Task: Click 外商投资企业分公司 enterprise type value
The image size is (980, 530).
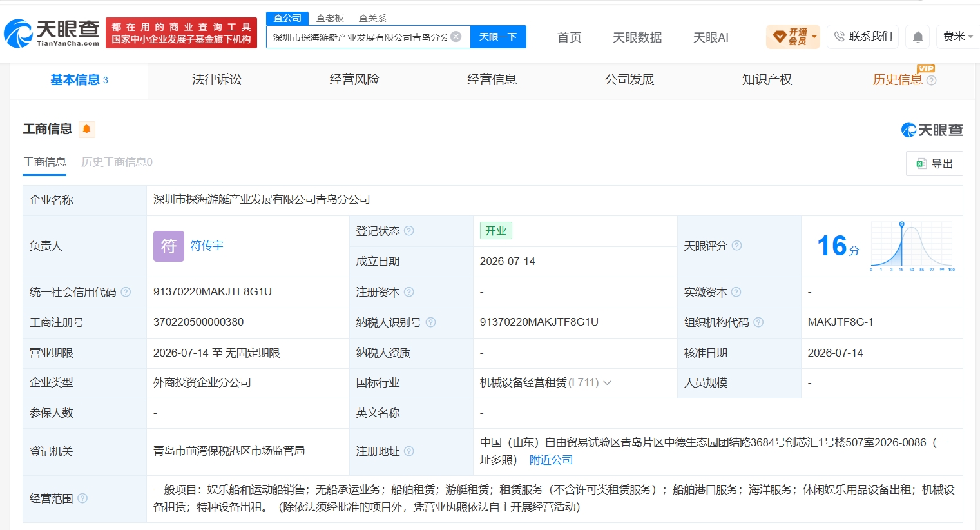Action: tap(202, 382)
